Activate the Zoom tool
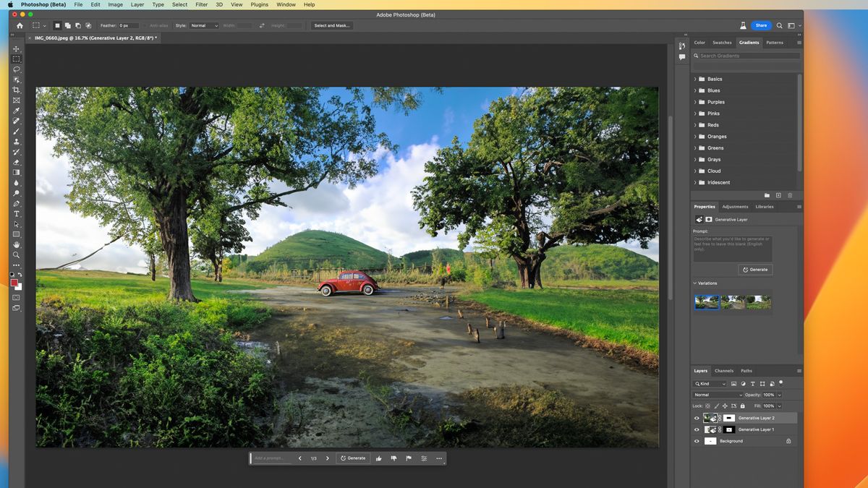Viewport: 868px width, 488px height. [16, 254]
